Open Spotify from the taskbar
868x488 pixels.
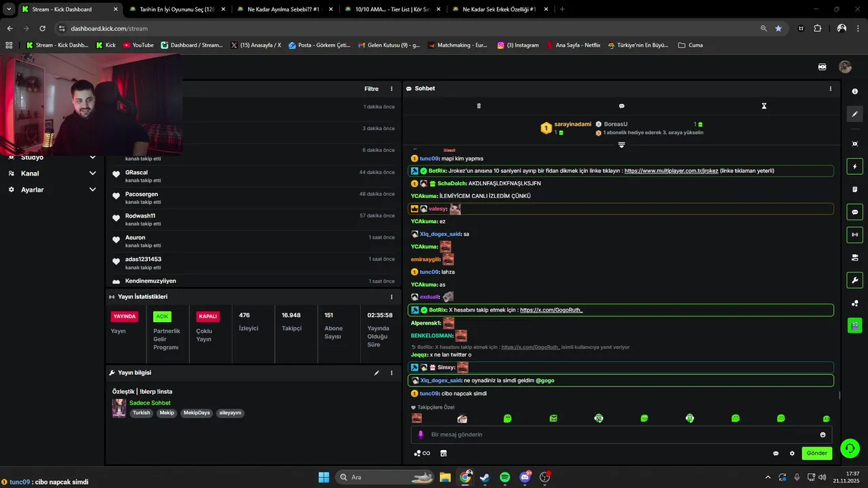[505, 477]
